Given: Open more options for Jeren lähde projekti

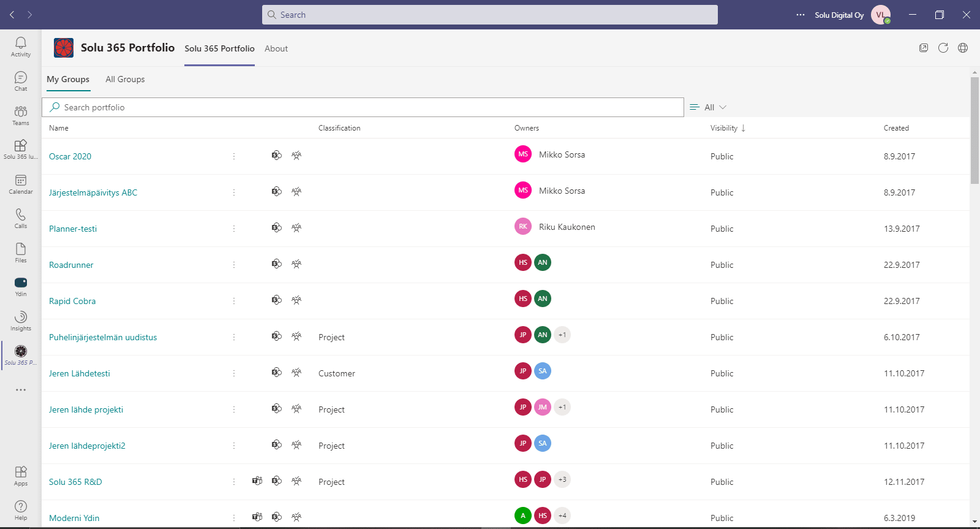Looking at the screenshot, I should point(234,409).
